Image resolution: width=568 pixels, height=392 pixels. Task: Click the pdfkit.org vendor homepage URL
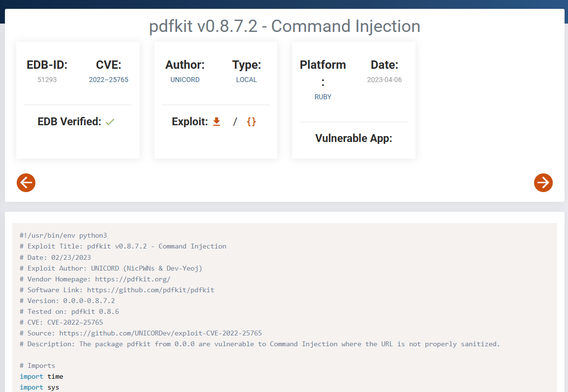[x=133, y=279]
